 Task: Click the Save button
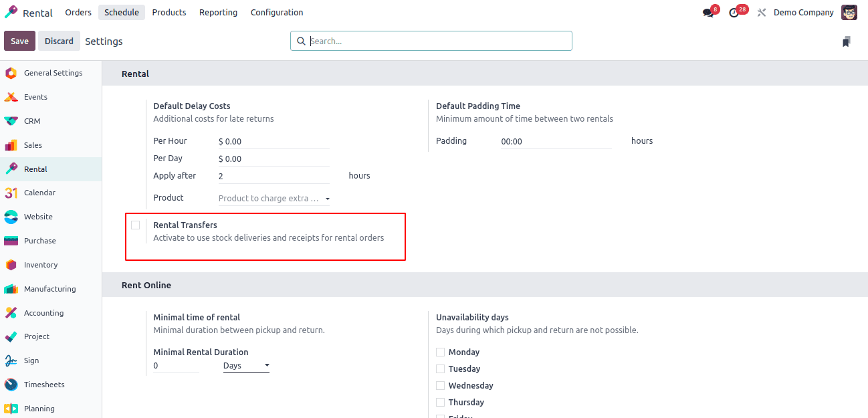19,41
